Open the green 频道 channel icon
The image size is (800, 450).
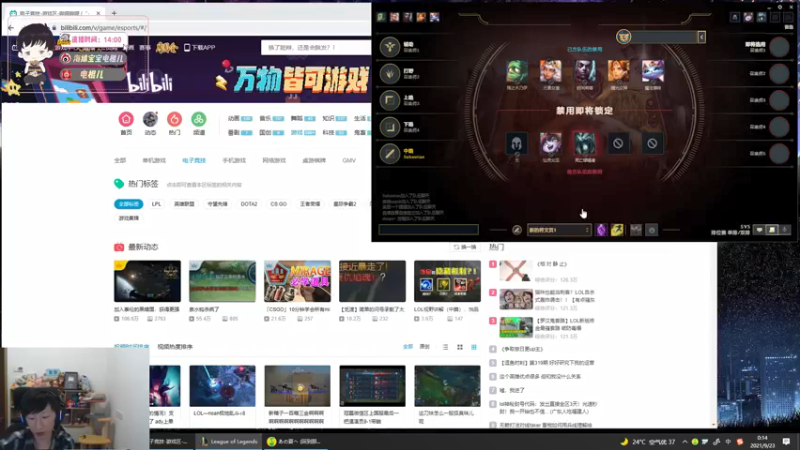coord(198,119)
